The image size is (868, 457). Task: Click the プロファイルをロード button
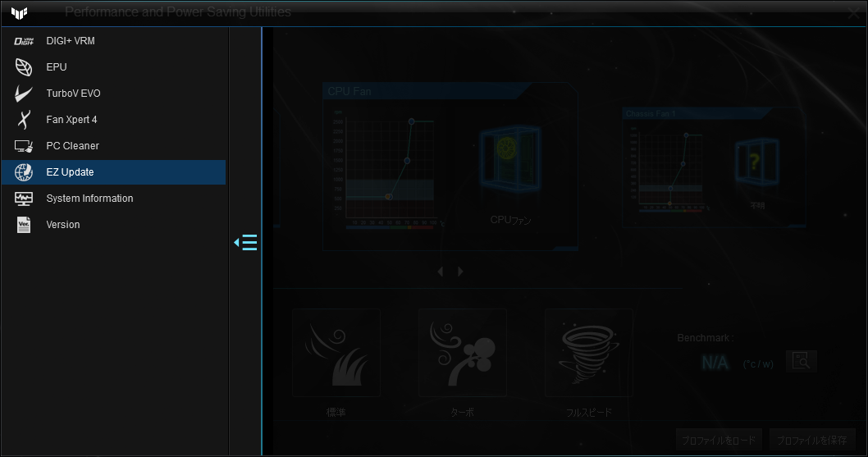click(719, 441)
